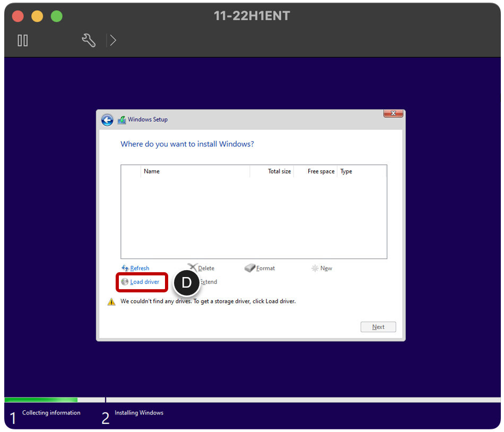This screenshot has width=504, height=432.
Task: Click the Next button
Action: coord(378,326)
